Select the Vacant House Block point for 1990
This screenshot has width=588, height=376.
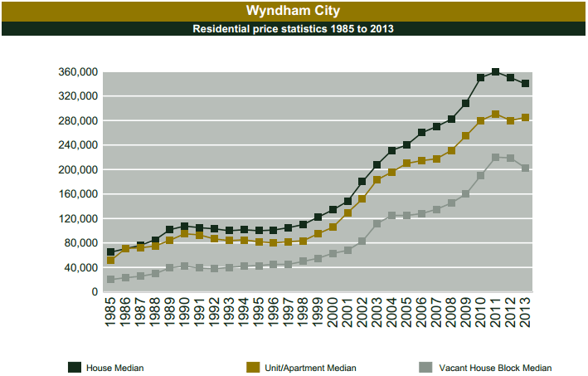pyautogui.click(x=184, y=266)
